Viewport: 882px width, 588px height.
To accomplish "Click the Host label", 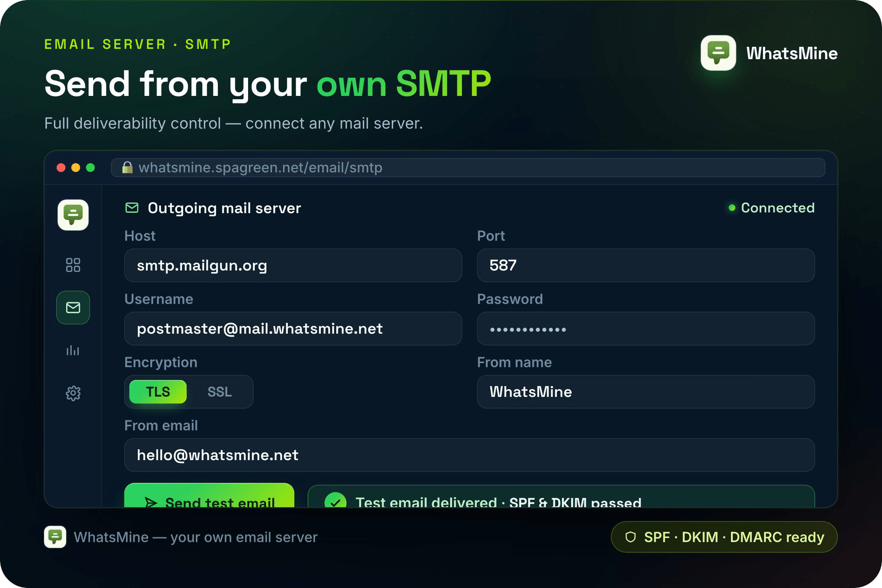I will tap(140, 236).
